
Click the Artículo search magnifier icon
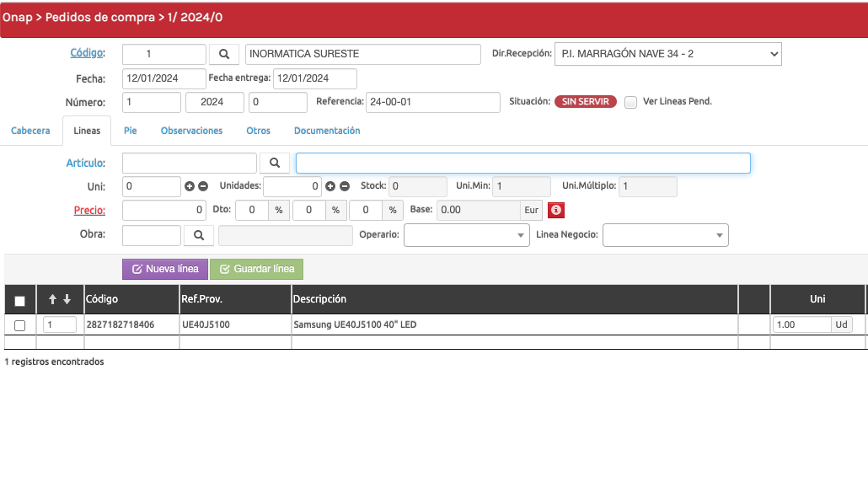pyautogui.click(x=275, y=163)
